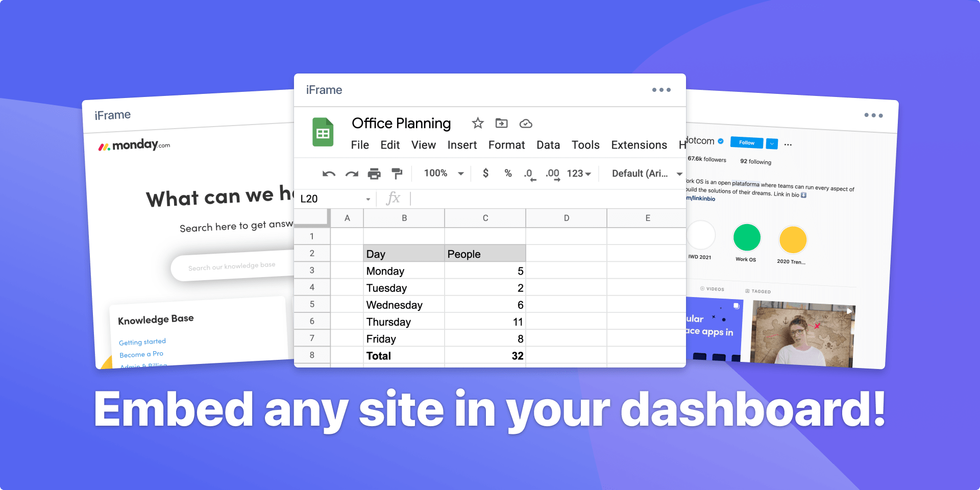This screenshot has width=980, height=490.
Task: Click the 92 following count
Action: tap(756, 161)
